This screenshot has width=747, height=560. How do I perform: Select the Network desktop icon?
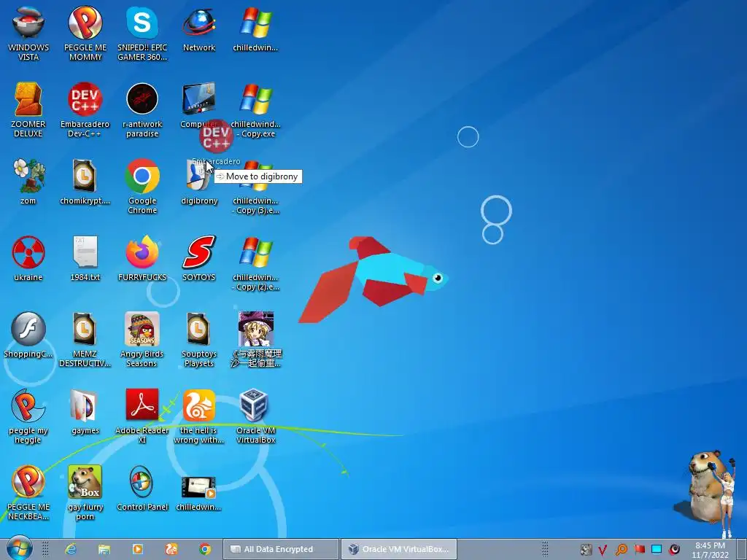199,29
